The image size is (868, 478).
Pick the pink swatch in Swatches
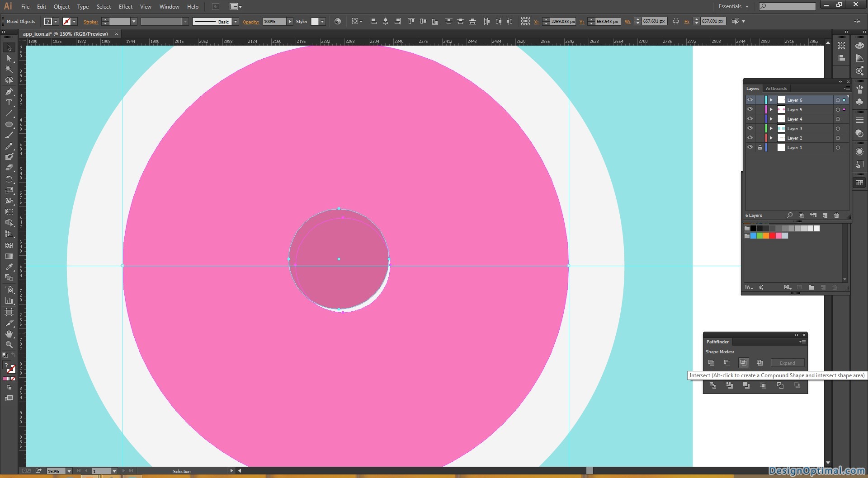tap(778, 235)
